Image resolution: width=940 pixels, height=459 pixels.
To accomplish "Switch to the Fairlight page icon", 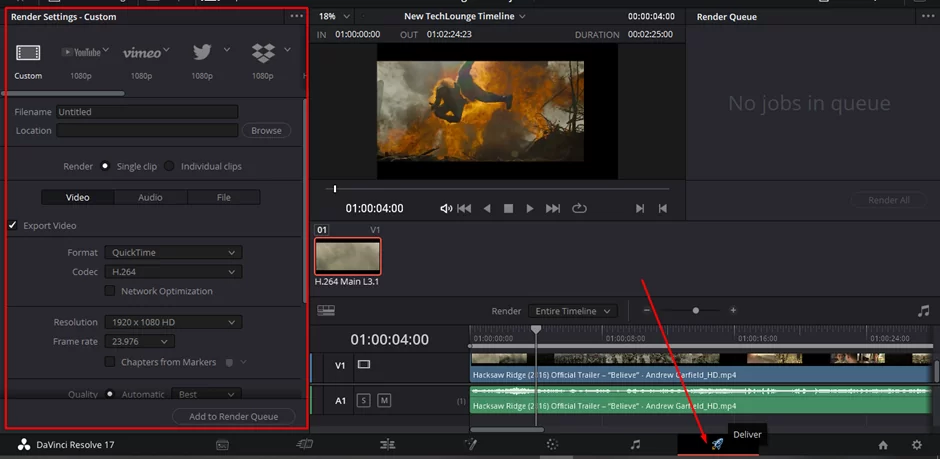I will 635,445.
